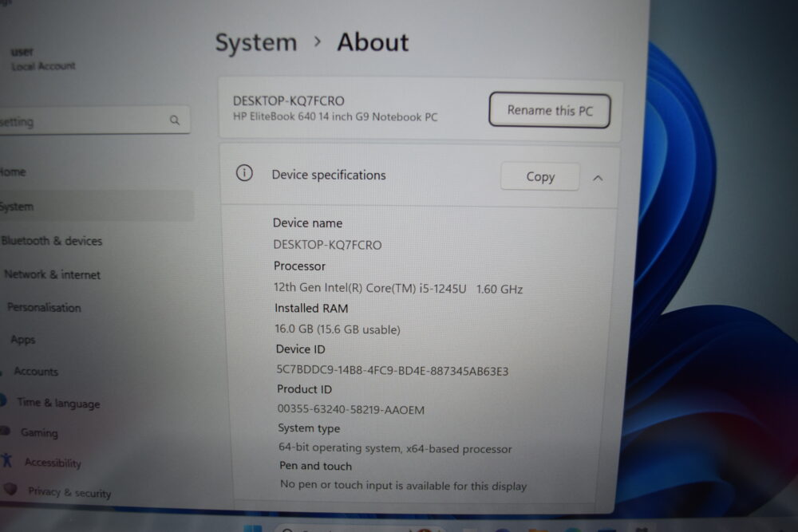Click the Rename this PC button
This screenshot has height=532, width=798.
click(550, 110)
